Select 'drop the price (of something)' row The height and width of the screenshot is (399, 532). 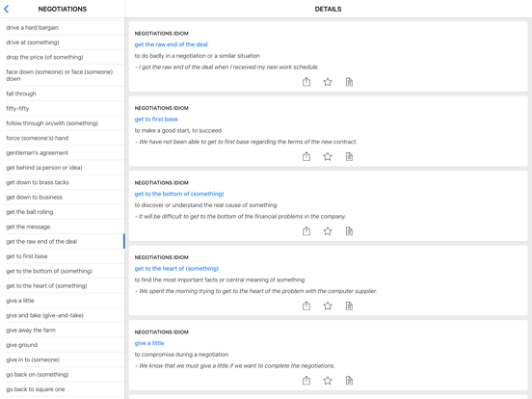[63, 57]
